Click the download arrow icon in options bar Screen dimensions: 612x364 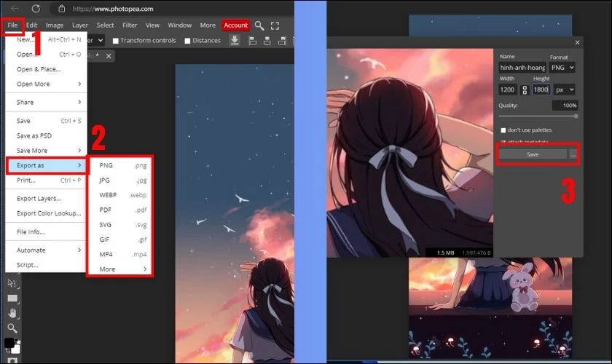234,40
